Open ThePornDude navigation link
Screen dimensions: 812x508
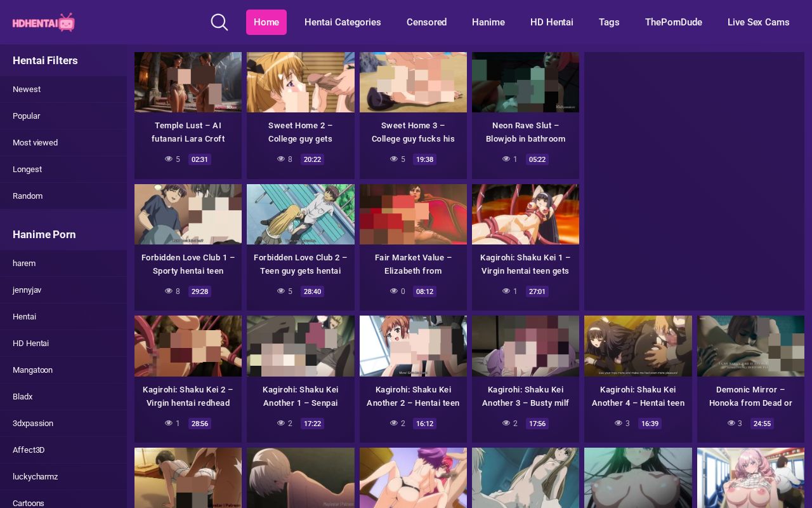[x=674, y=22]
